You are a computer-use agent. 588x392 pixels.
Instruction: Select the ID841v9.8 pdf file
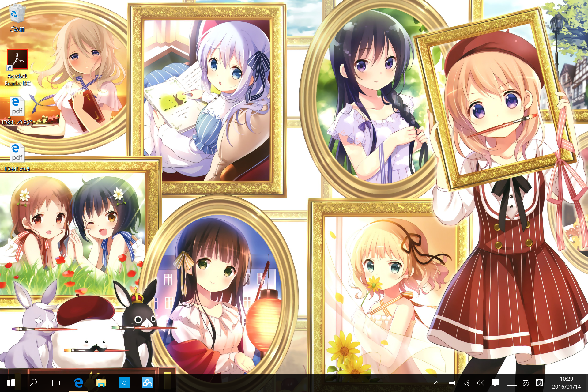click(x=17, y=153)
